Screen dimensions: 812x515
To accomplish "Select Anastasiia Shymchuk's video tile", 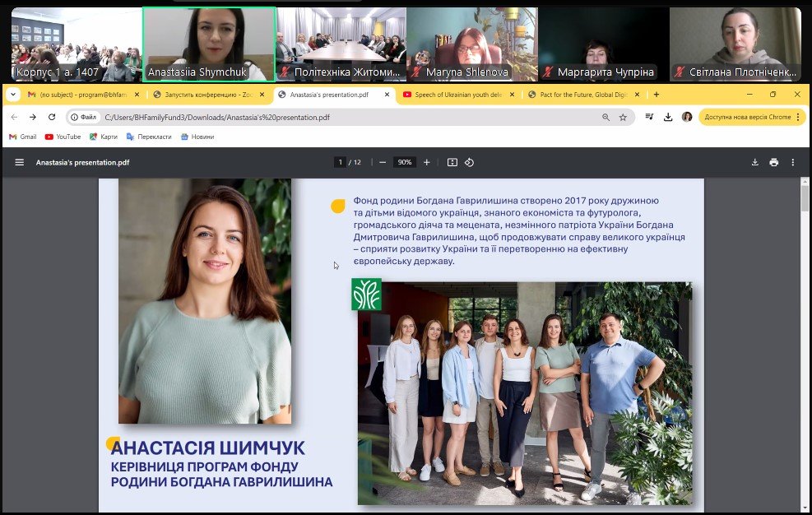I will click(x=209, y=44).
